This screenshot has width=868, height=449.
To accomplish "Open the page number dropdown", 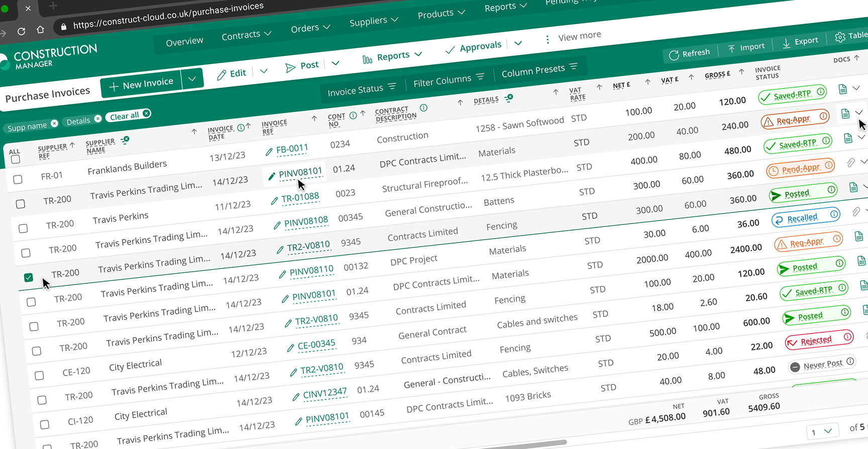I will (x=822, y=432).
